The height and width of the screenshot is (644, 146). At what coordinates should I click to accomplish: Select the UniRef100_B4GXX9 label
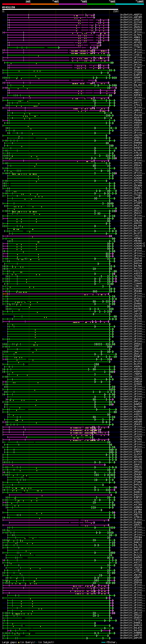[131, 495]
